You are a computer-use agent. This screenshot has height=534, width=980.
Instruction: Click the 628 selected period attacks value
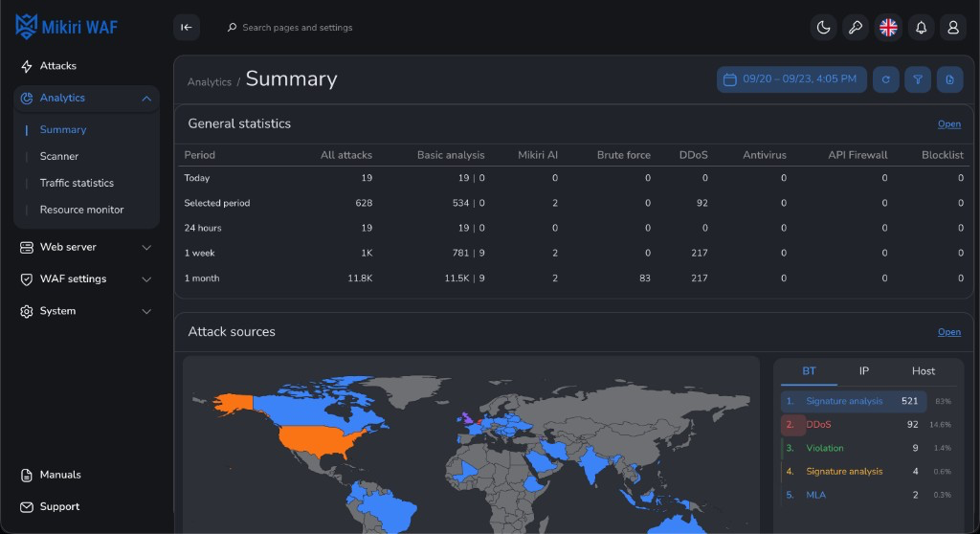pos(364,203)
